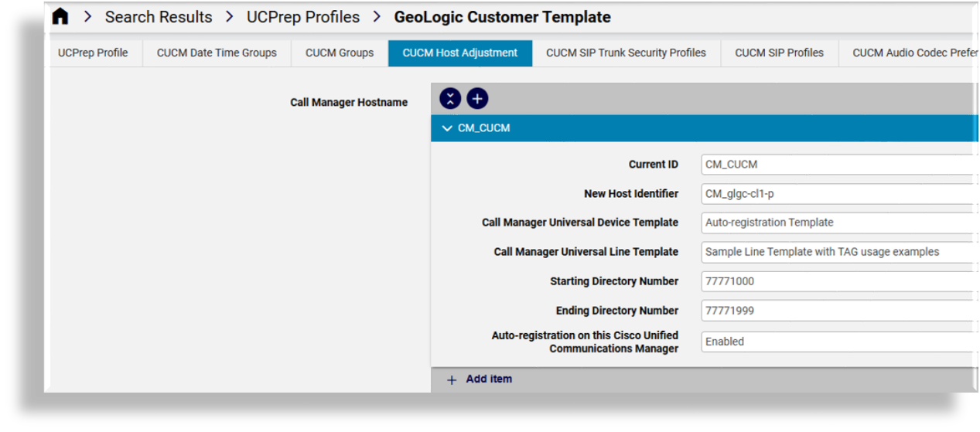The width and height of the screenshot is (980, 432).
Task: Open the CUCM SIP Trunk Security Profiles tab
Action: coord(626,53)
